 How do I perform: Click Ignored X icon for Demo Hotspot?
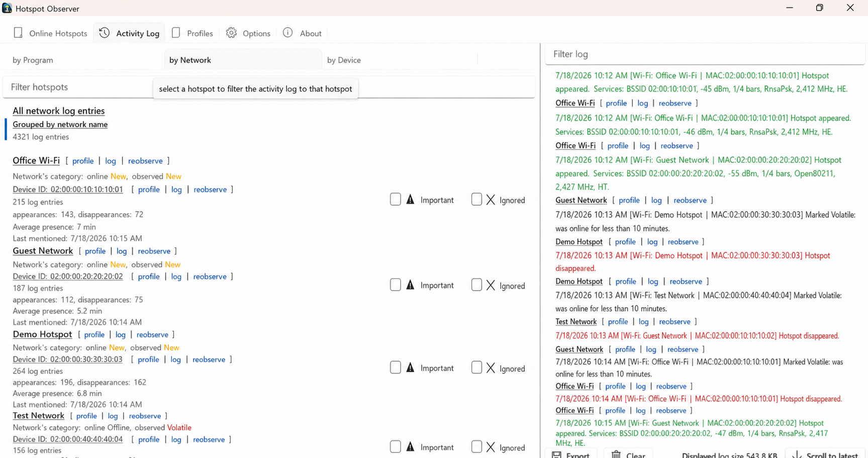coord(491,368)
